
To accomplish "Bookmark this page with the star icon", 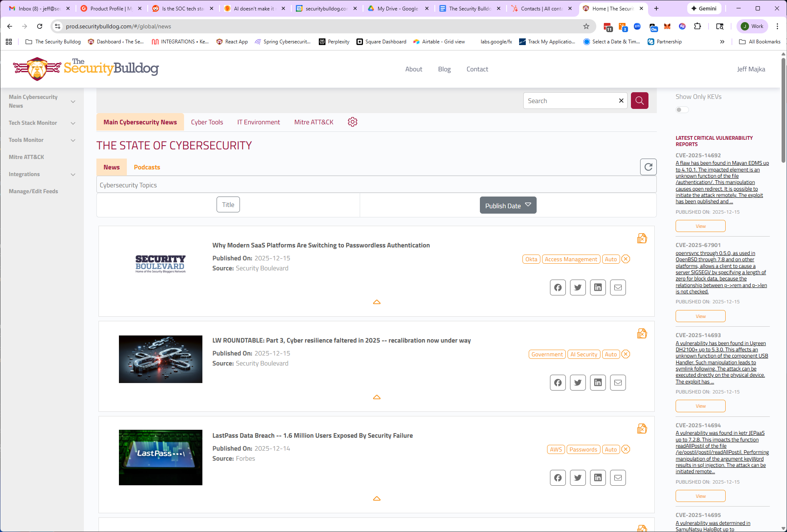I will (586, 26).
